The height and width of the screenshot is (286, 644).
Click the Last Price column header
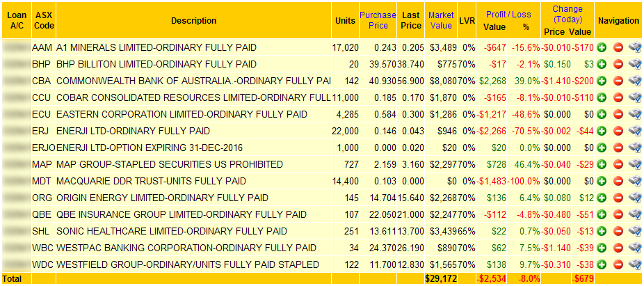(x=412, y=20)
